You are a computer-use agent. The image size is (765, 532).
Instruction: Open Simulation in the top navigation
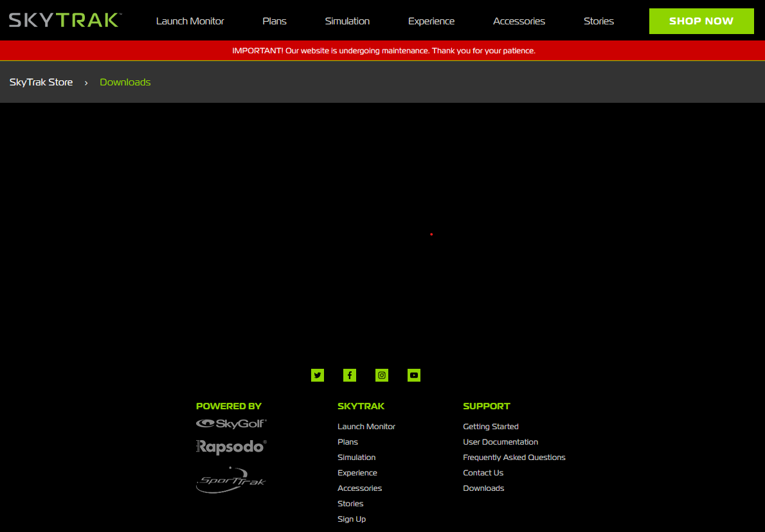click(347, 21)
